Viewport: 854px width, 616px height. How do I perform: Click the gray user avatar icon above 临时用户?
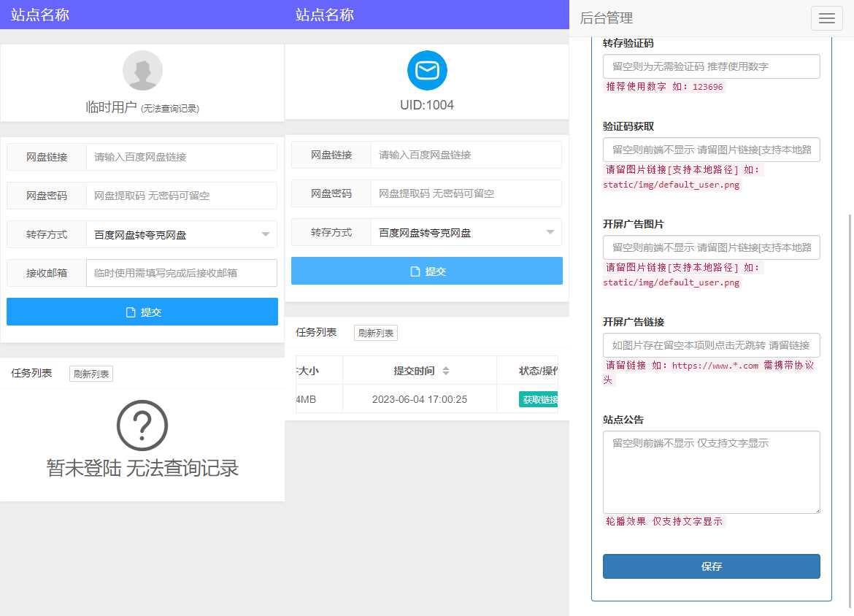142,70
